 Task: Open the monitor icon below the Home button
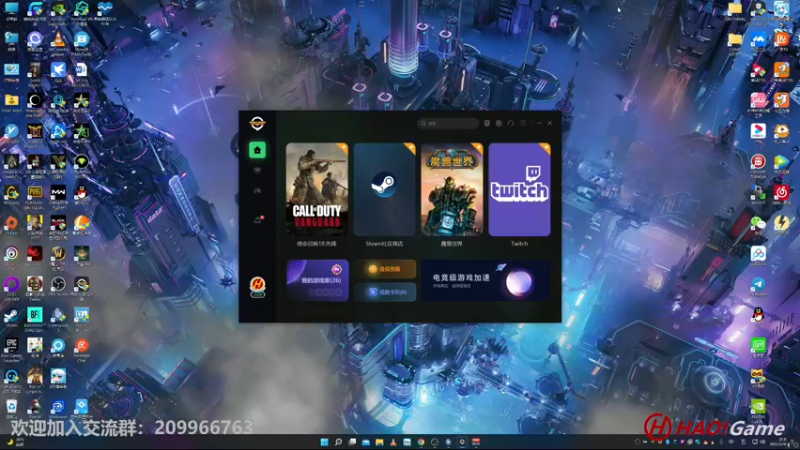point(257,170)
